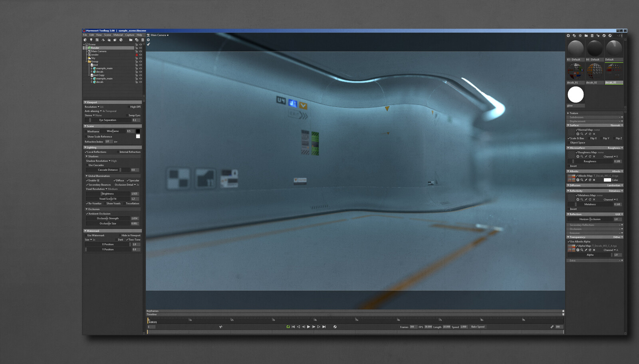639x364 pixels.
Task: Open Normal Map settings gear icon
Action: coord(578,134)
